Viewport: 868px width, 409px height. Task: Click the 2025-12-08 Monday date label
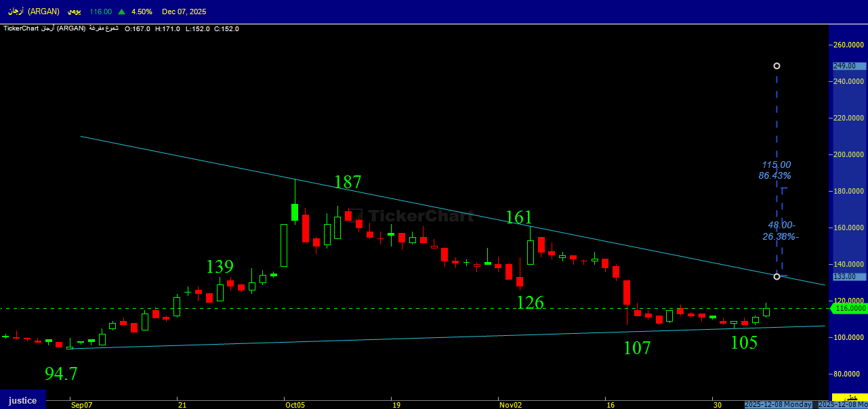point(778,404)
